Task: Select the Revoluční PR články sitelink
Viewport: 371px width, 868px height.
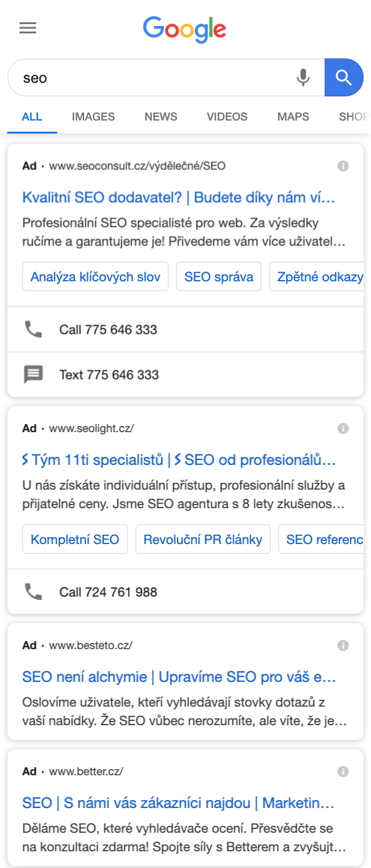Action: coord(203,540)
